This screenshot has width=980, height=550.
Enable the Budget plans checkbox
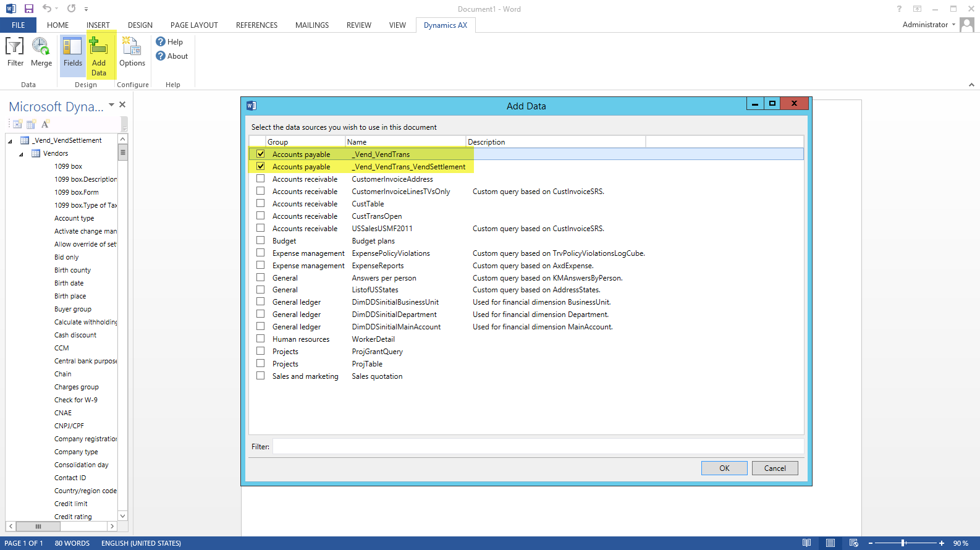click(x=261, y=240)
